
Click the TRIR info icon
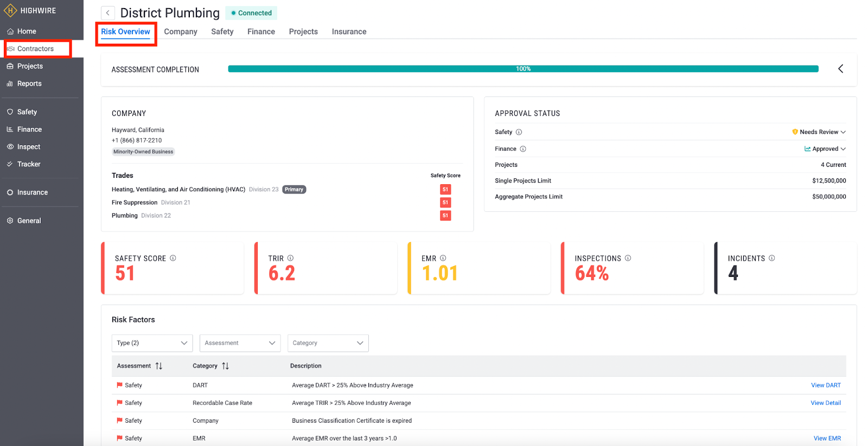[290, 258]
